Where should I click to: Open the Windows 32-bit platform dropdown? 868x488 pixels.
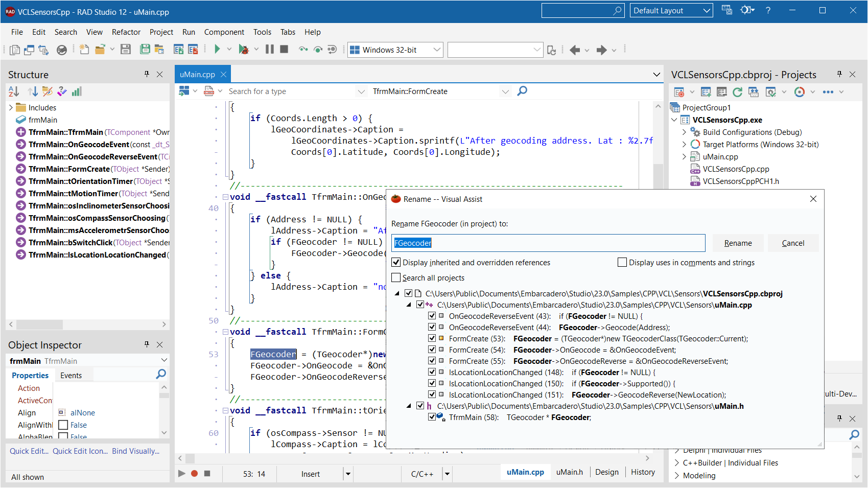[x=437, y=50]
